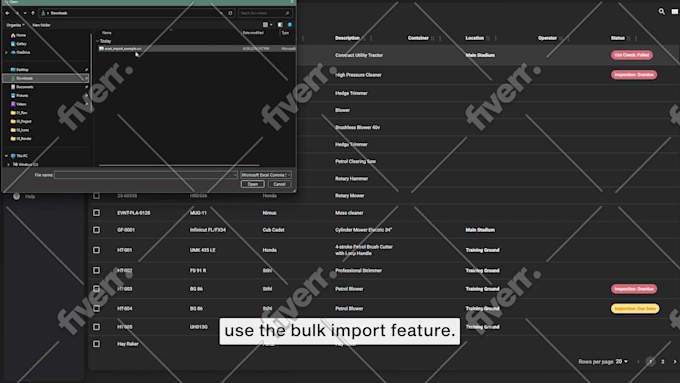Expand the Windows (C:) drive
This screenshot has height=383, width=680.
[x=8, y=164]
